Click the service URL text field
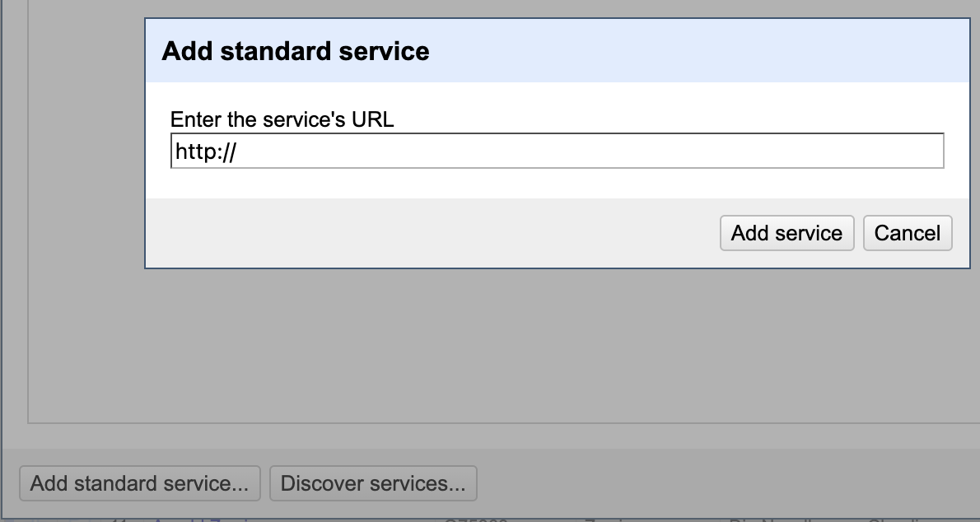Screen dimensions: 980x522 point(557,151)
